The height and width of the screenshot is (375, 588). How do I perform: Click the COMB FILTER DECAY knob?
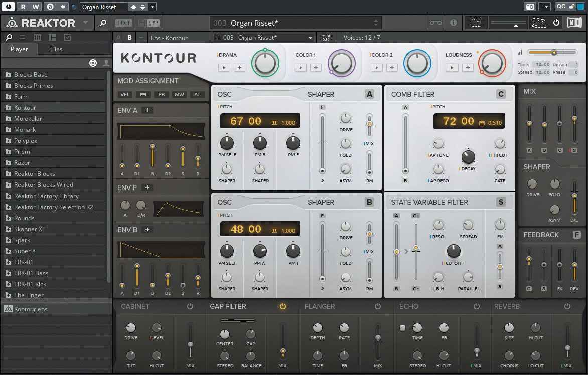tap(468, 157)
